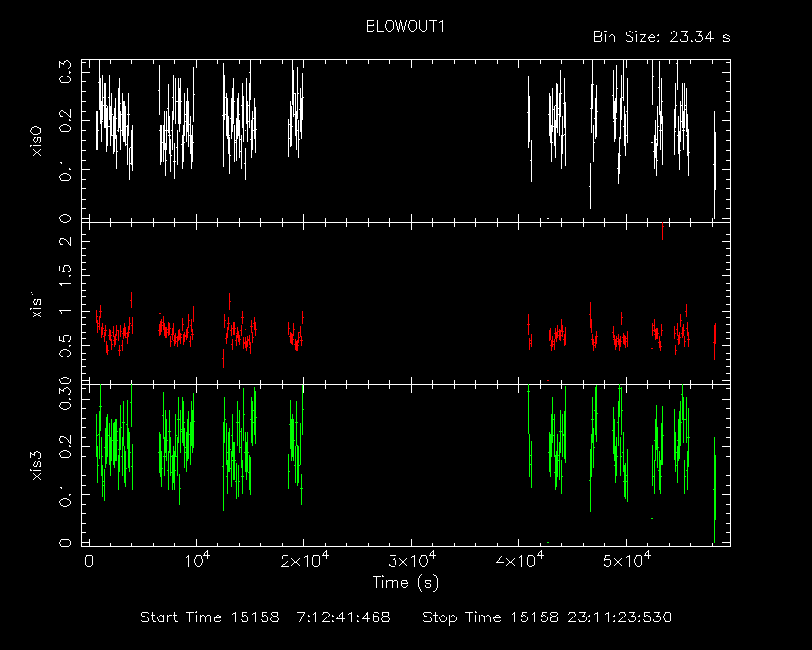Click the xis3 y-axis label
Viewport: 812px width, 650px height.
[x=36, y=465]
